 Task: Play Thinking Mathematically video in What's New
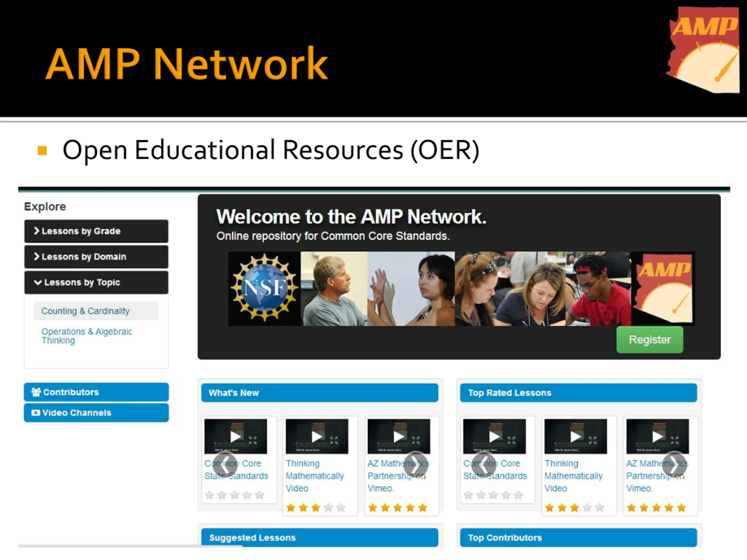(317, 436)
